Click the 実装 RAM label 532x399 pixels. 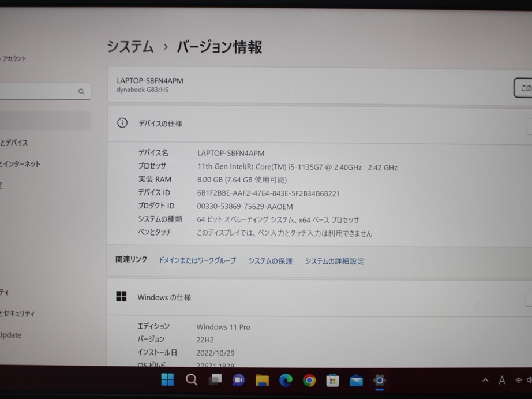pos(155,180)
